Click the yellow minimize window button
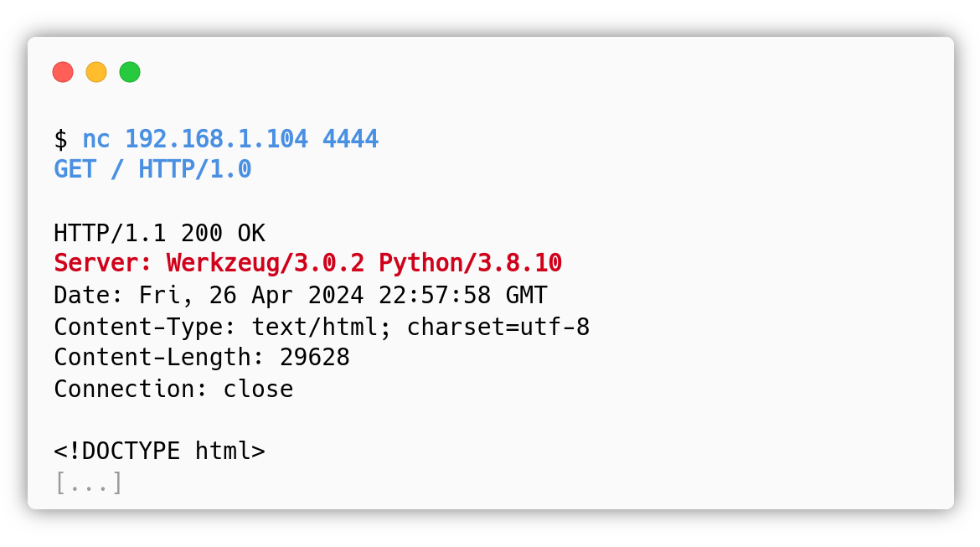980x547 pixels. pos(96,72)
